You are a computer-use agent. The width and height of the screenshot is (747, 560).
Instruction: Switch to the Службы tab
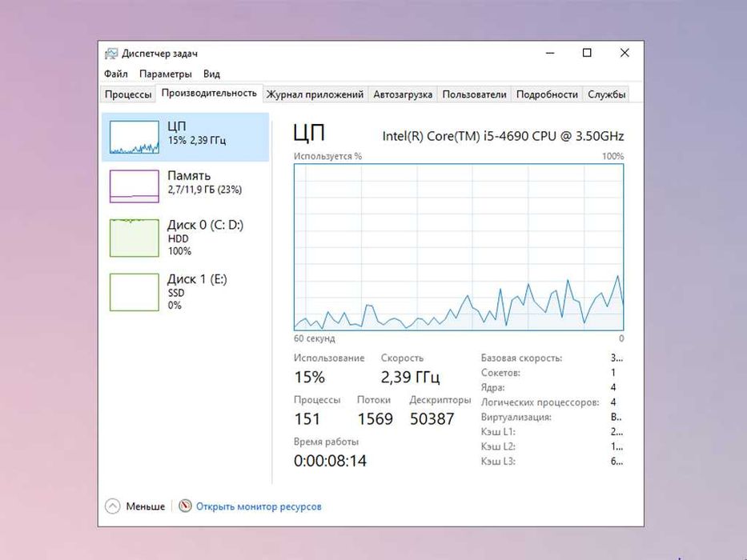click(x=606, y=94)
